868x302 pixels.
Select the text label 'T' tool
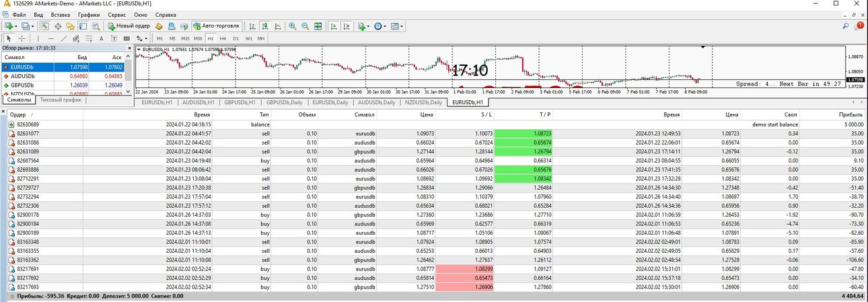[x=114, y=38]
